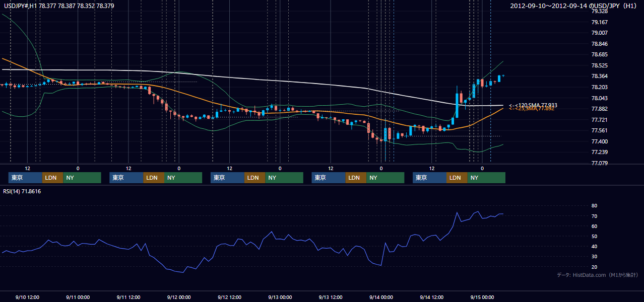
Task: Select the 78.364 price axis label
Action: (x=599, y=76)
